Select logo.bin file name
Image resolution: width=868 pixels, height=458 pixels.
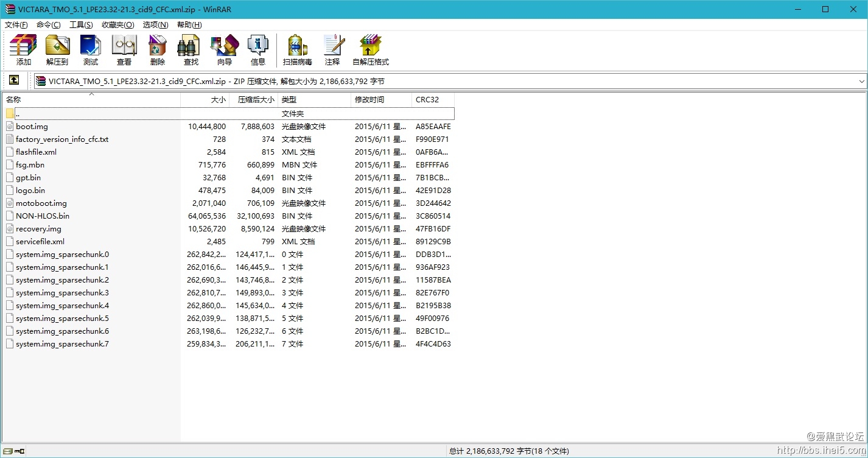30,191
